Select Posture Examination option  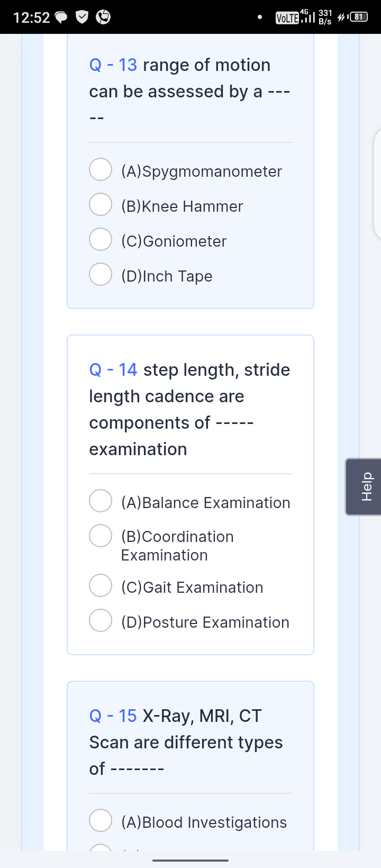[x=101, y=620]
